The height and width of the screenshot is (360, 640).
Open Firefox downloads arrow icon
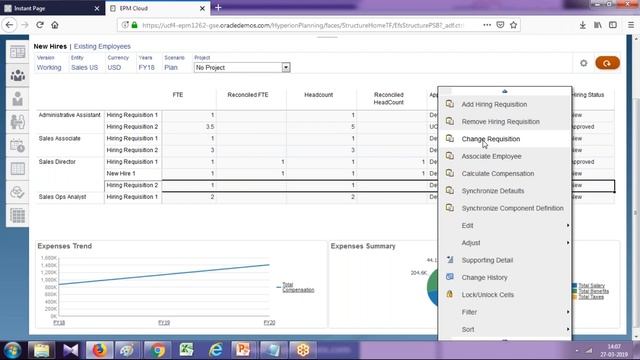[582, 25]
